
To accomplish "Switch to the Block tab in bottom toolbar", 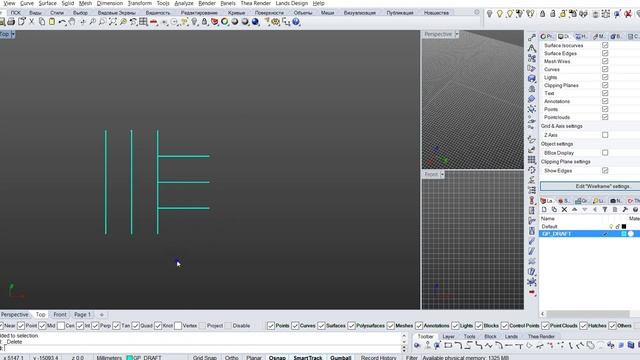I will [490, 337].
